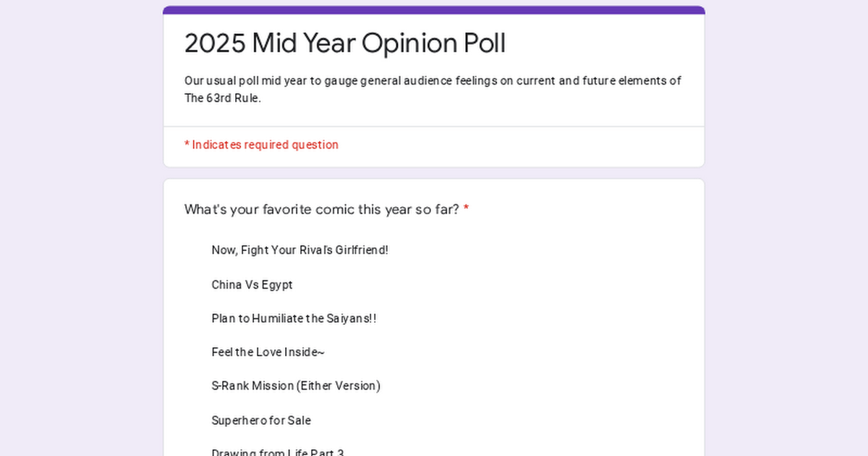868x456 pixels.
Task: Select the 'Superhero for Sale' answer
Action: point(261,421)
